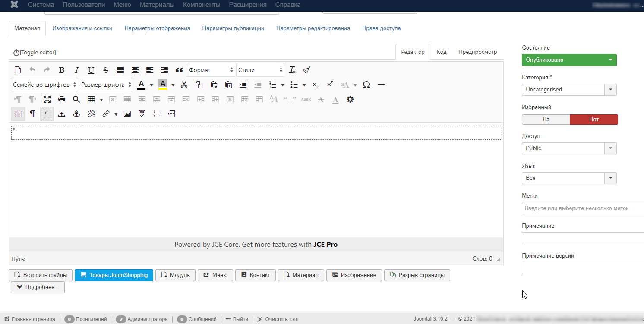This screenshot has height=324, width=644.
Task: Click the Bold formatting icon
Action: tap(62, 70)
